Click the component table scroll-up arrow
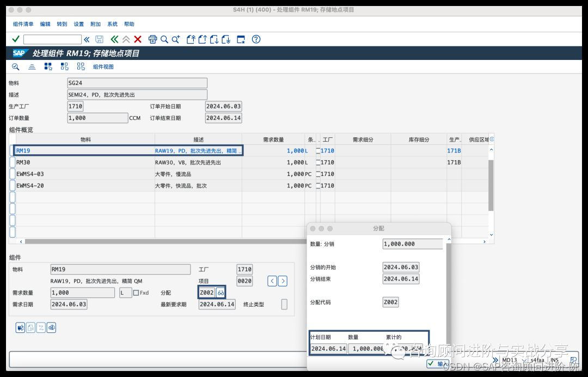This screenshot has width=588, height=377. click(491, 150)
